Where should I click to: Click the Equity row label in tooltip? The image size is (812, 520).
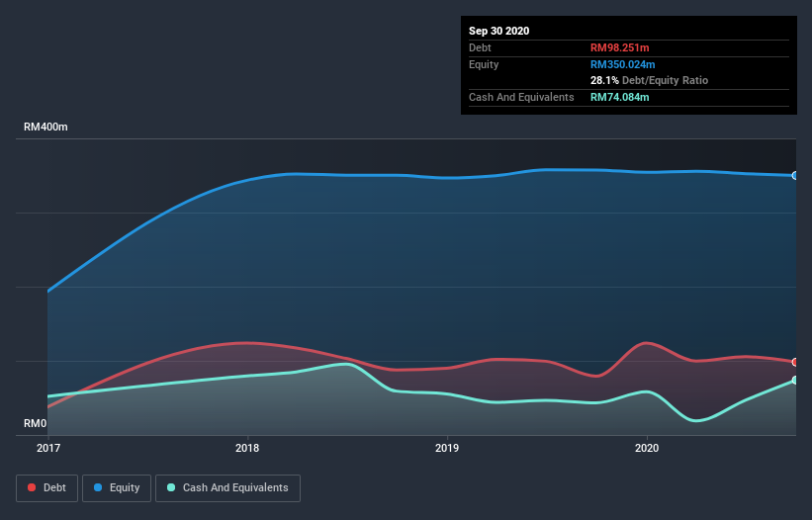[484, 64]
